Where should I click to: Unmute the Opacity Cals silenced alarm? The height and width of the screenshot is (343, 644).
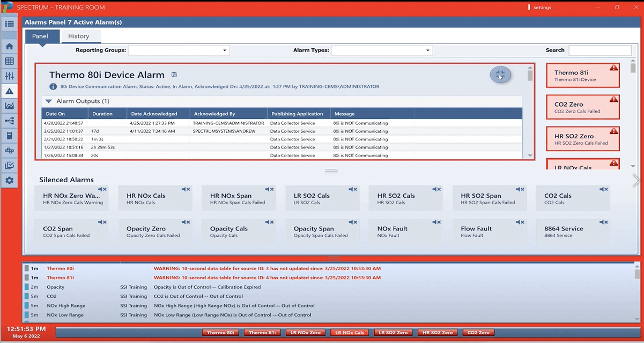click(269, 222)
